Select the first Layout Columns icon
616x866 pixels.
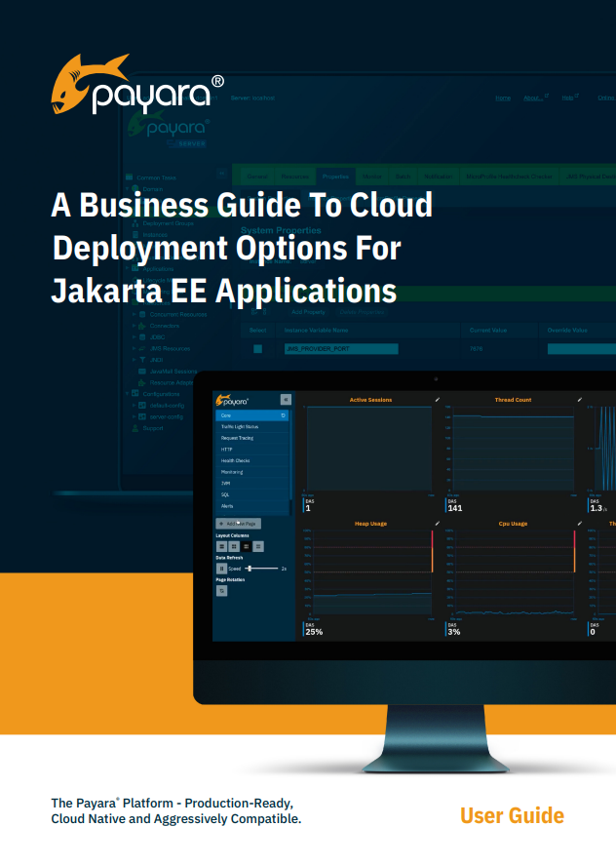[x=221, y=547]
